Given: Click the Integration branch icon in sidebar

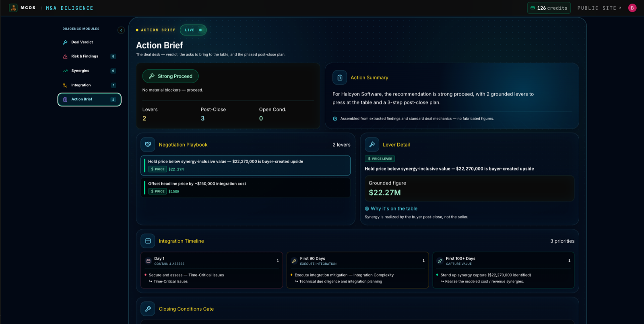Looking at the screenshot, I should (x=65, y=85).
